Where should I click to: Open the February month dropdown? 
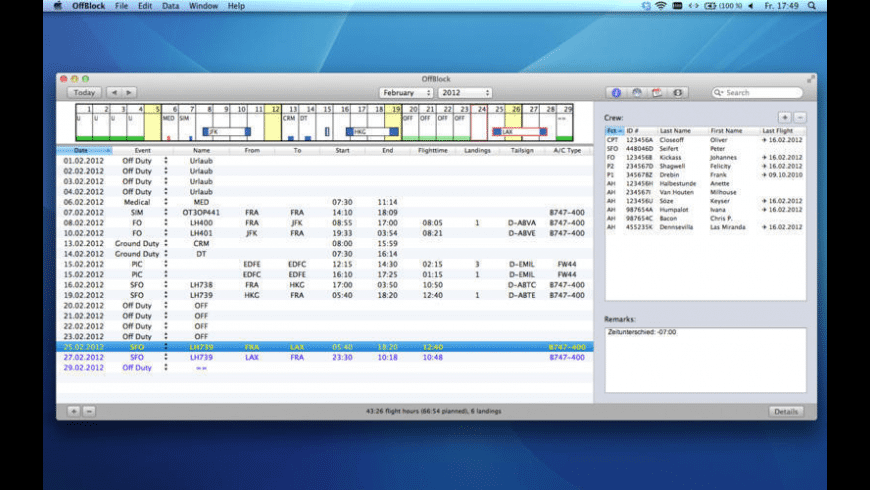[406, 92]
